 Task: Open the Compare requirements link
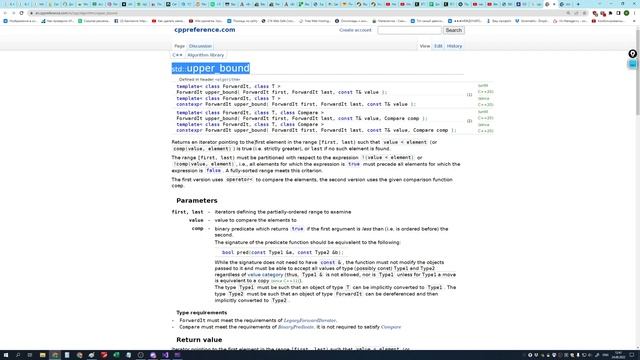[391, 327]
